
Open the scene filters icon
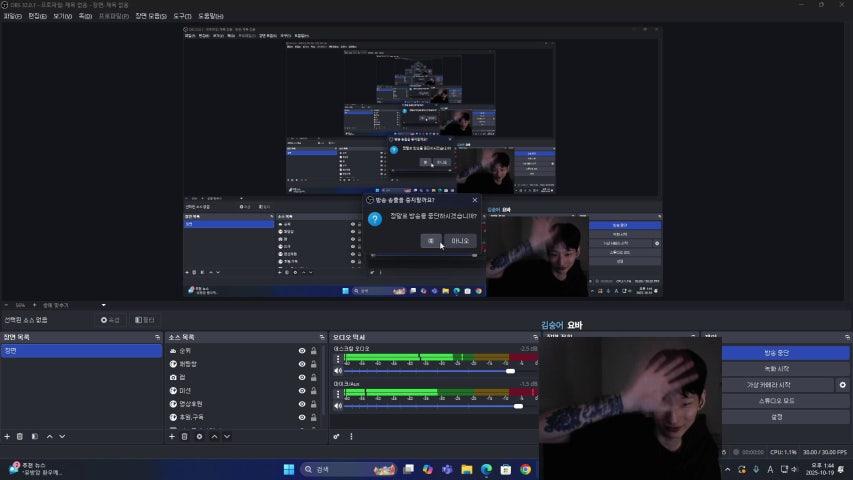(34, 436)
